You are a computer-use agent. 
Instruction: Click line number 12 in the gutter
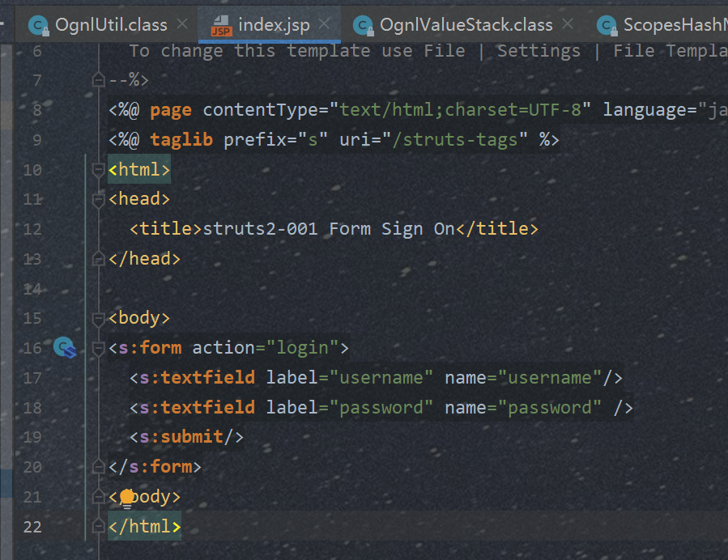pyautogui.click(x=32, y=229)
